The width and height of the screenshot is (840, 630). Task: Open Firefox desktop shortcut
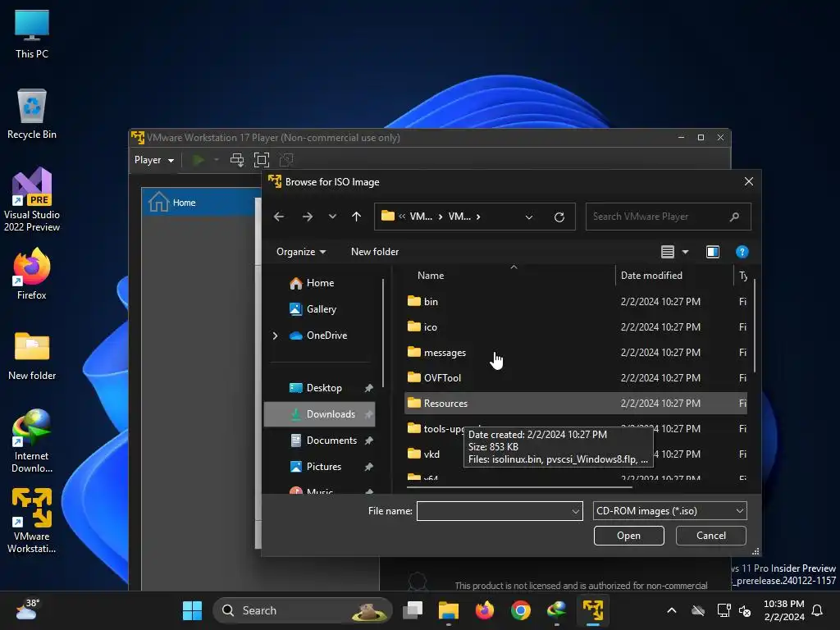point(32,274)
